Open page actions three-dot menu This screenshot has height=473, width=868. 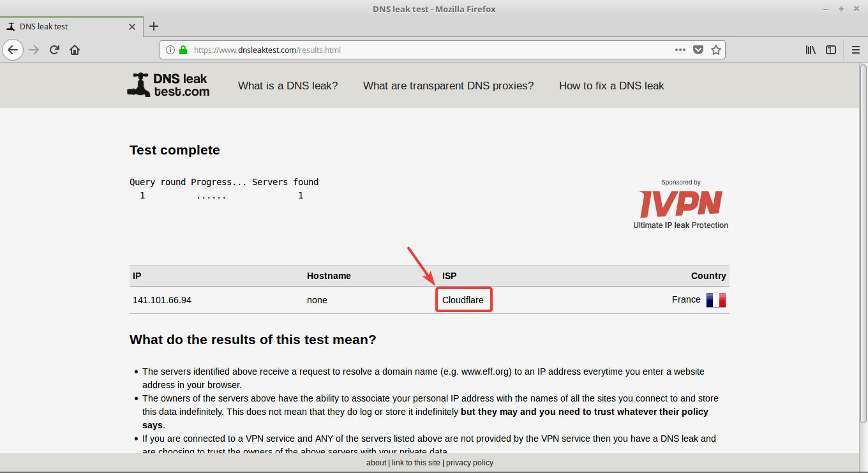point(680,50)
